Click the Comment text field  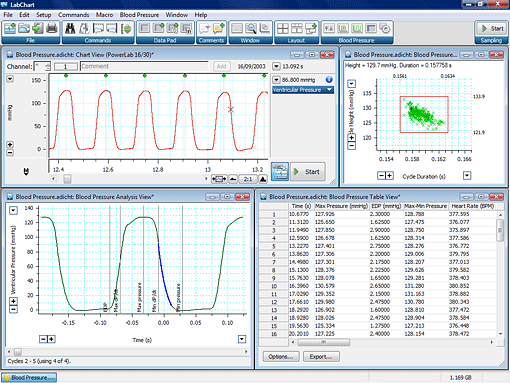click(x=144, y=66)
